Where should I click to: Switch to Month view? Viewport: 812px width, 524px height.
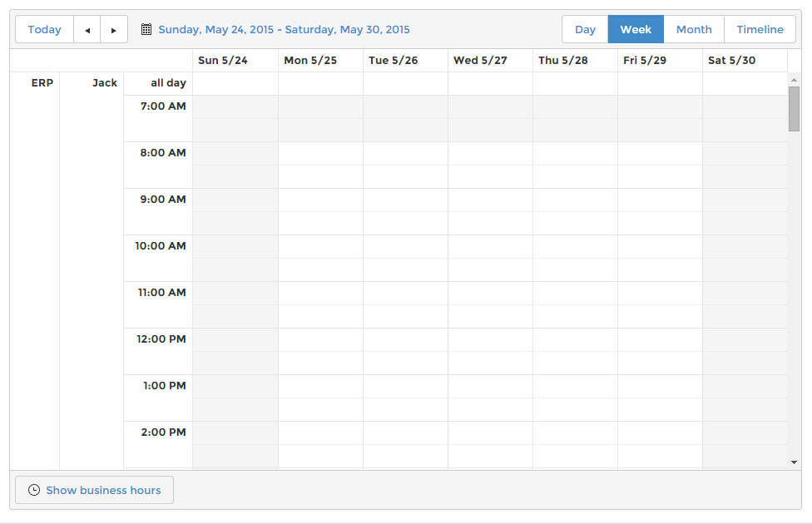694,30
